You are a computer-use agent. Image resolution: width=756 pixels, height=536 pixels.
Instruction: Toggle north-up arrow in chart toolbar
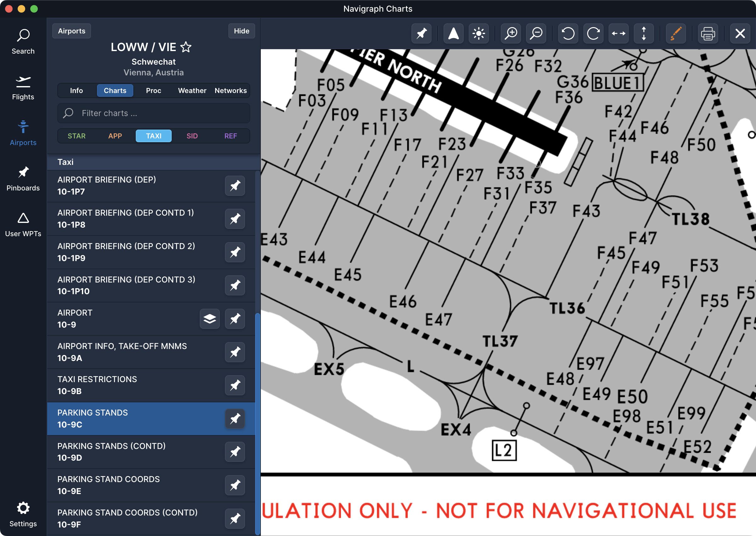pos(453,33)
